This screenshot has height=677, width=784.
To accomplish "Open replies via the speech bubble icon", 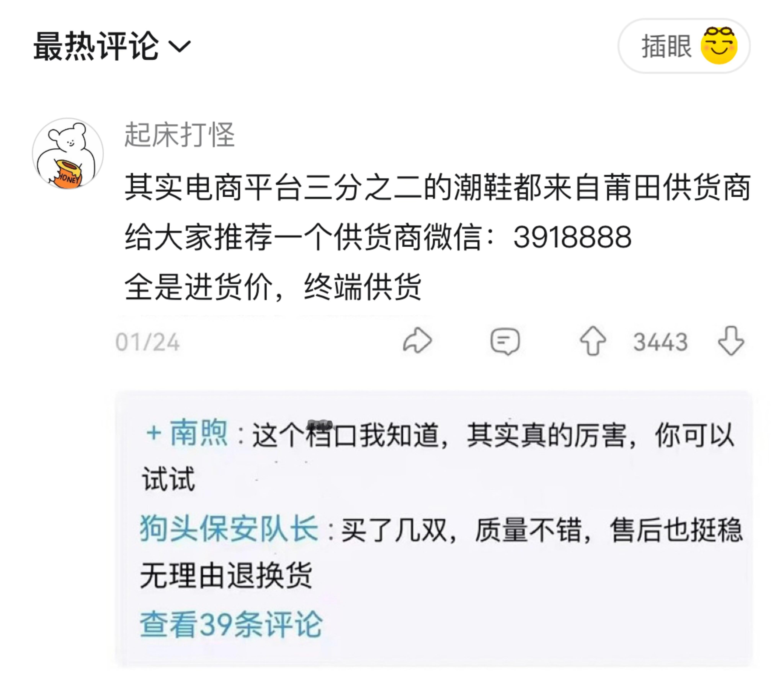I will 505,341.
